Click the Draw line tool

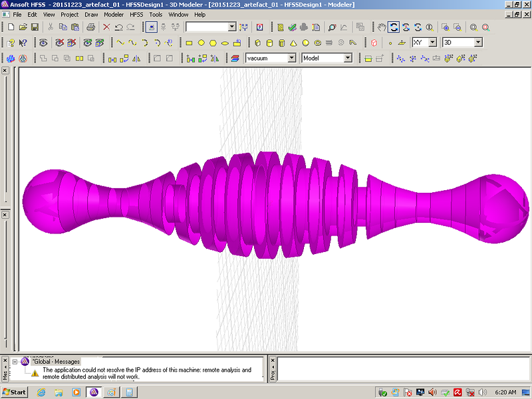point(120,43)
